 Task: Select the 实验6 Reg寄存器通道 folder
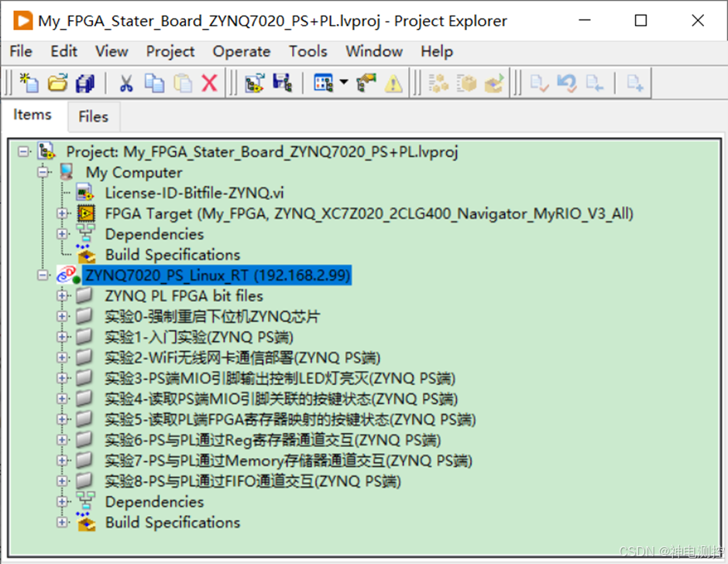(273, 440)
